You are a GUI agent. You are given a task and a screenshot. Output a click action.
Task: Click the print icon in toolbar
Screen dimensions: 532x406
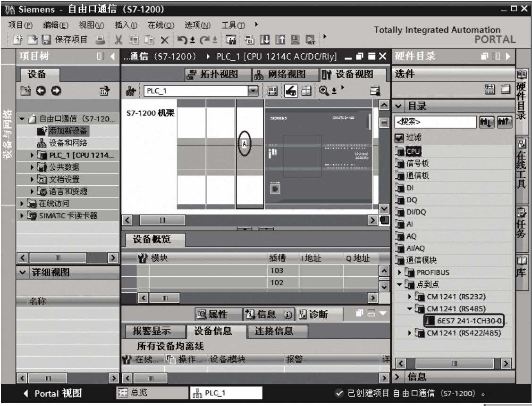(x=100, y=40)
